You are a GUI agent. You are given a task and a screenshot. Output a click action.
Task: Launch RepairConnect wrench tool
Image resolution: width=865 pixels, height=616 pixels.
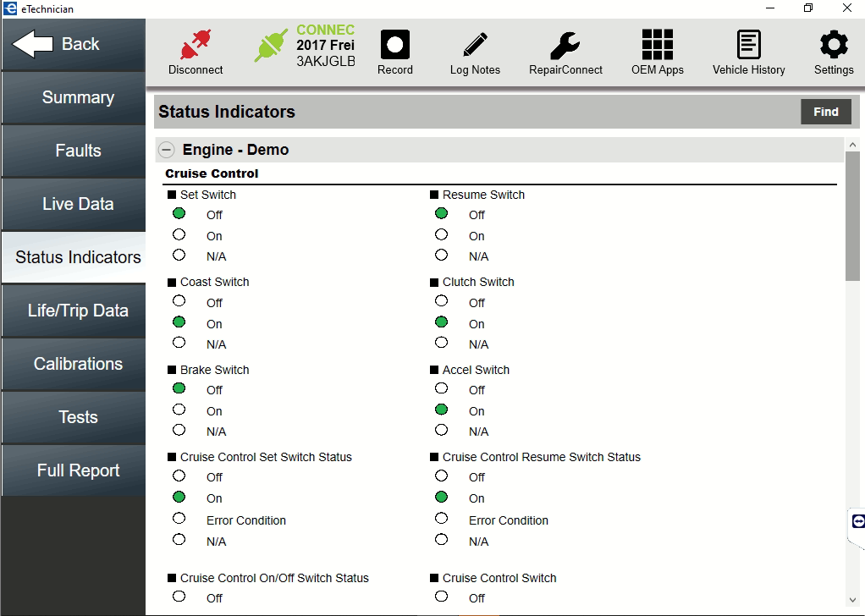(x=565, y=42)
